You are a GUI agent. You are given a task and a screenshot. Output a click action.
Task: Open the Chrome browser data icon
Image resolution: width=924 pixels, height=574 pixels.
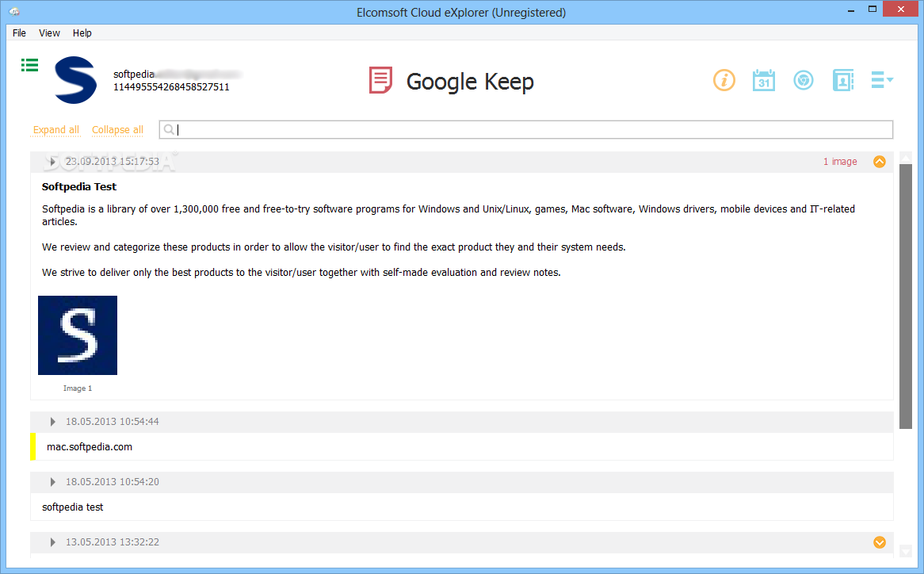[x=804, y=80]
